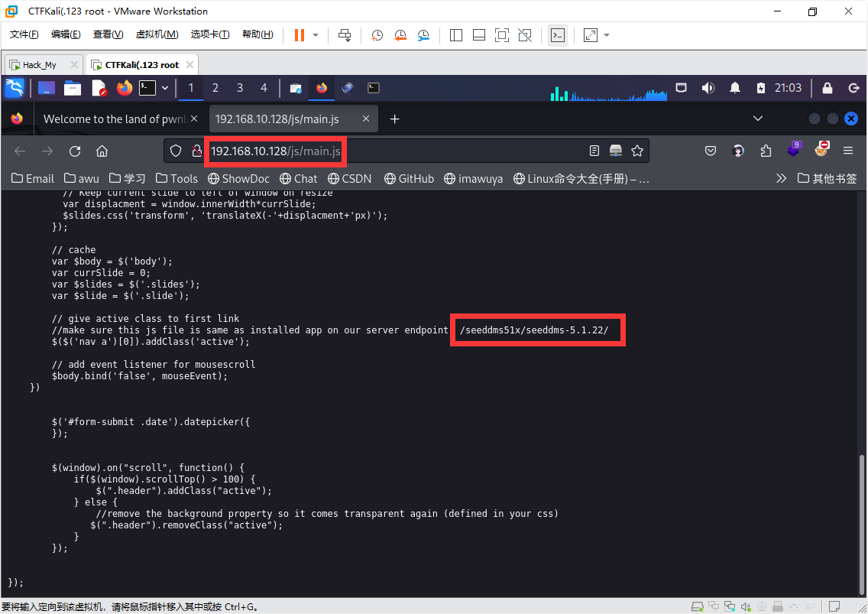Open the 查看(V) menu
The image size is (868, 614).
[x=108, y=34]
